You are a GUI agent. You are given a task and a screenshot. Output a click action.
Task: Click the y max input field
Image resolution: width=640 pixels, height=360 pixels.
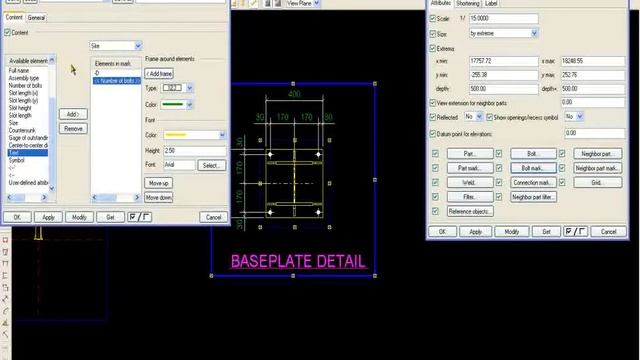(593, 75)
